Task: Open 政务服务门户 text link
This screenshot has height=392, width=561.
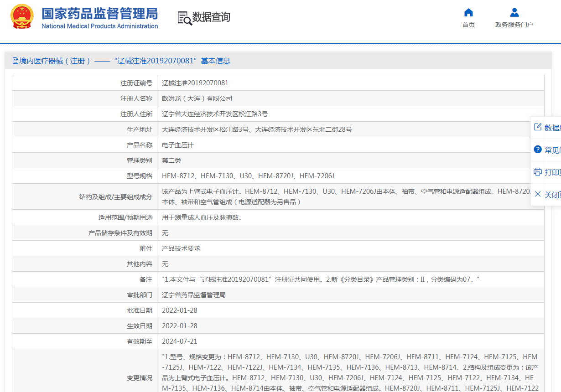Action: pos(514,25)
